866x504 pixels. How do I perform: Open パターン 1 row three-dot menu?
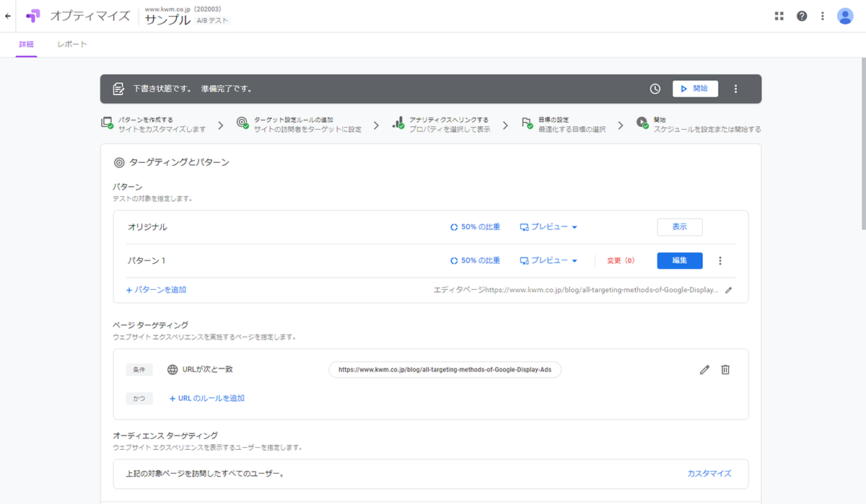click(x=720, y=260)
